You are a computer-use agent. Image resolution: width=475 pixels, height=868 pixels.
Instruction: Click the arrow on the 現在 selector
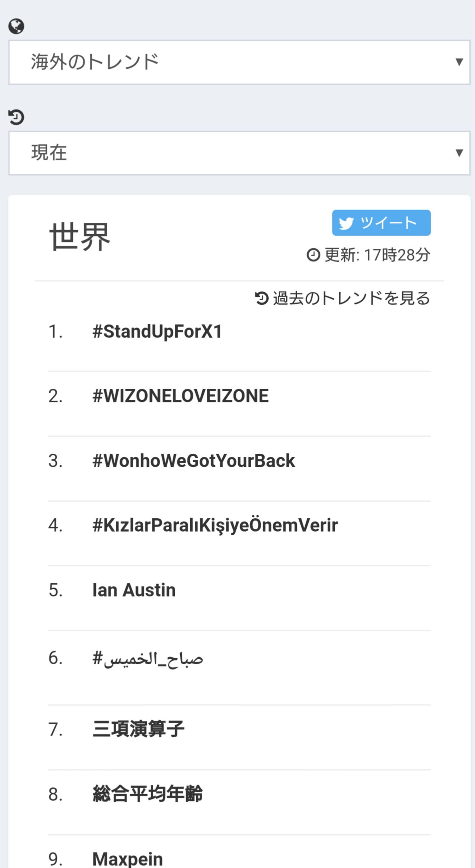(459, 153)
